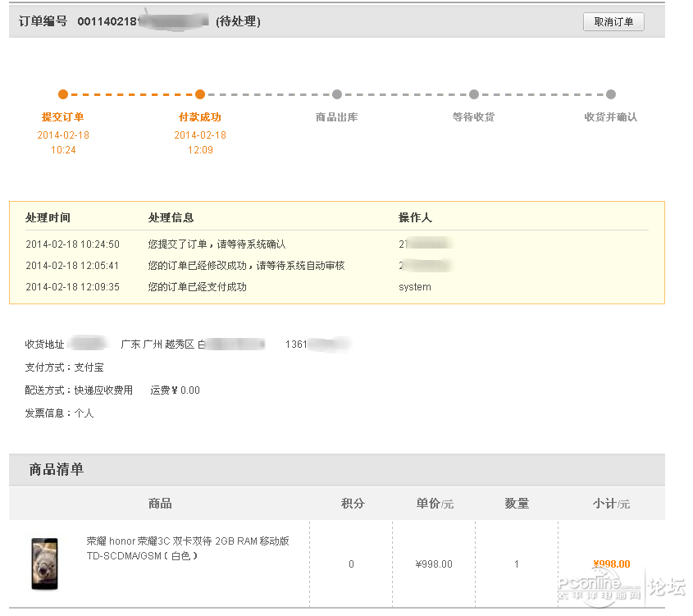Open the 荣耀 honor 荣耀3C product title link
The image size is (693, 616).
point(188,549)
